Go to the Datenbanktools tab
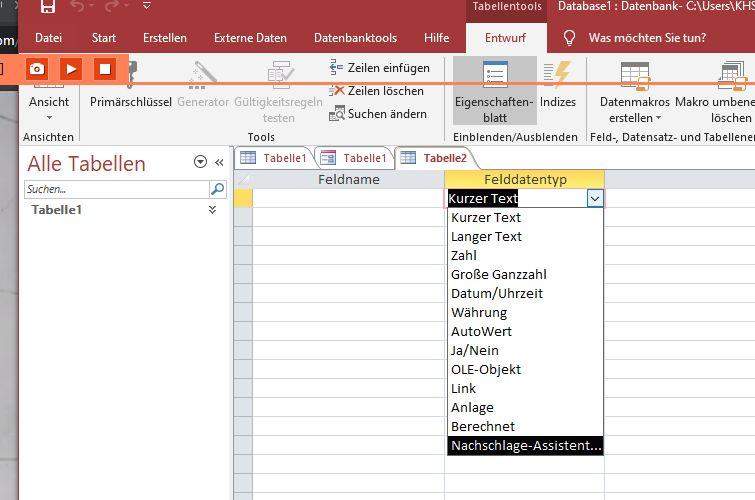This screenshot has width=755, height=500. 355,38
